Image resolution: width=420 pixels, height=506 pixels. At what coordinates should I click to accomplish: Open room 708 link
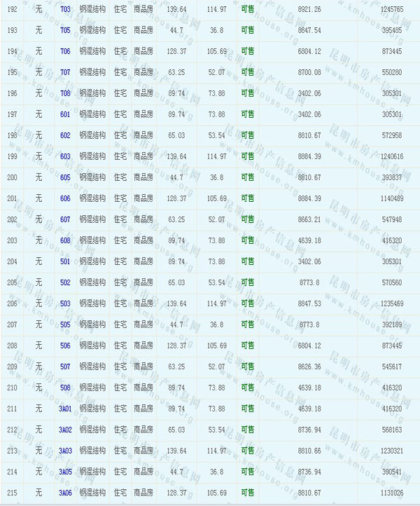65,93
